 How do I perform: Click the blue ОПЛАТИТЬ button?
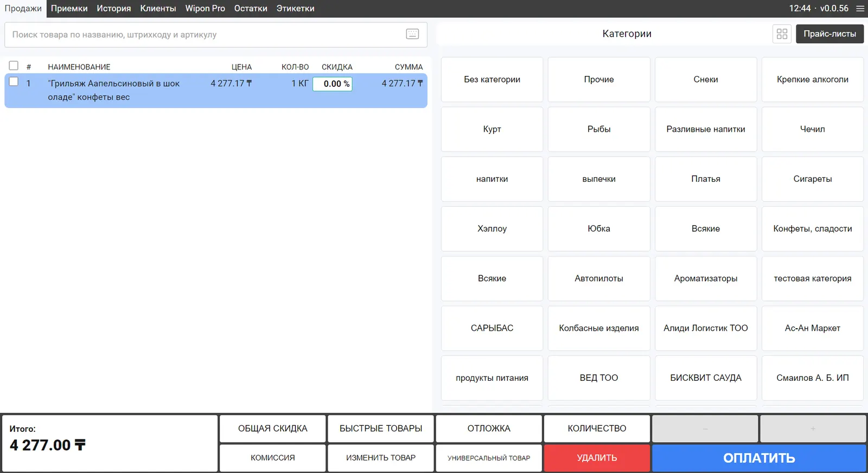point(758,458)
